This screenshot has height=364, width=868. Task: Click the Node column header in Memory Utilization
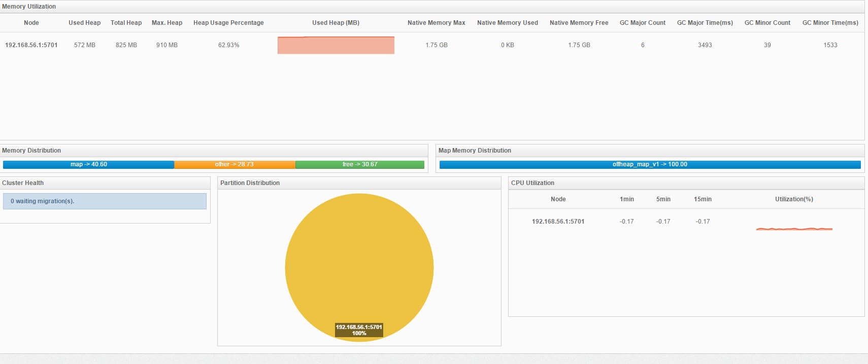coord(31,23)
